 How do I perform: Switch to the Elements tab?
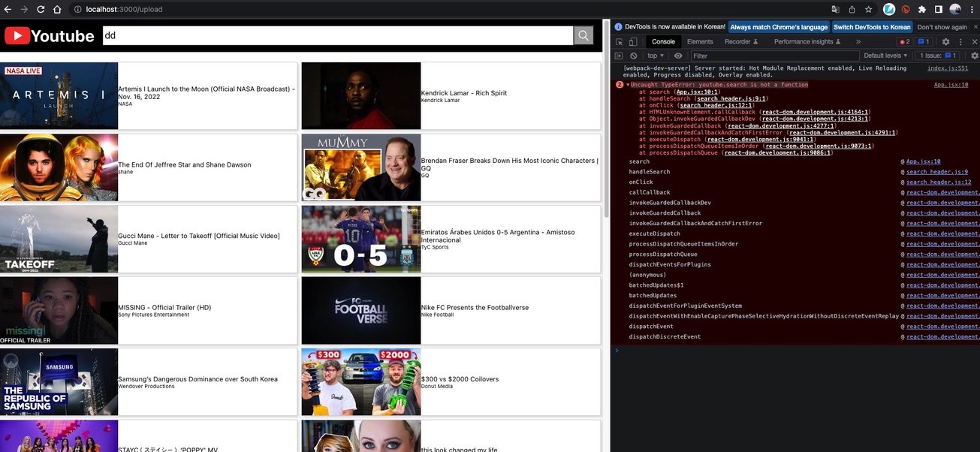[x=700, y=42]
